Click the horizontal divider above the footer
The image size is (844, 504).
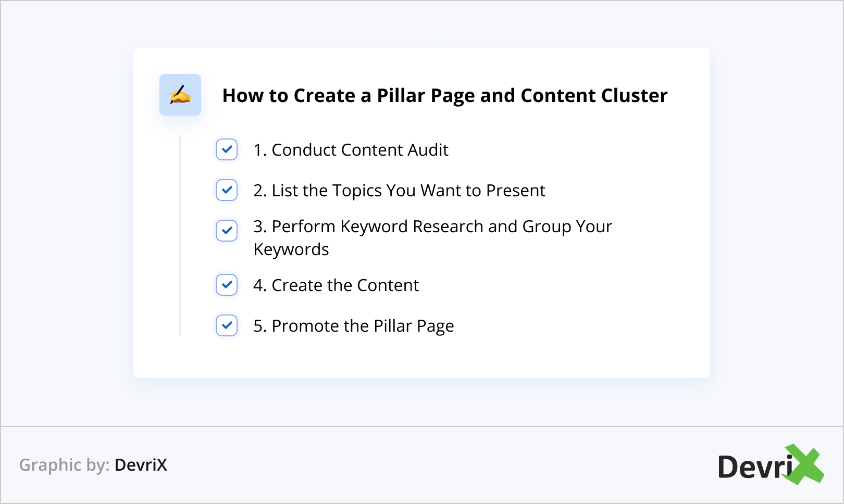pyautogui.click(x=422, y=426)
